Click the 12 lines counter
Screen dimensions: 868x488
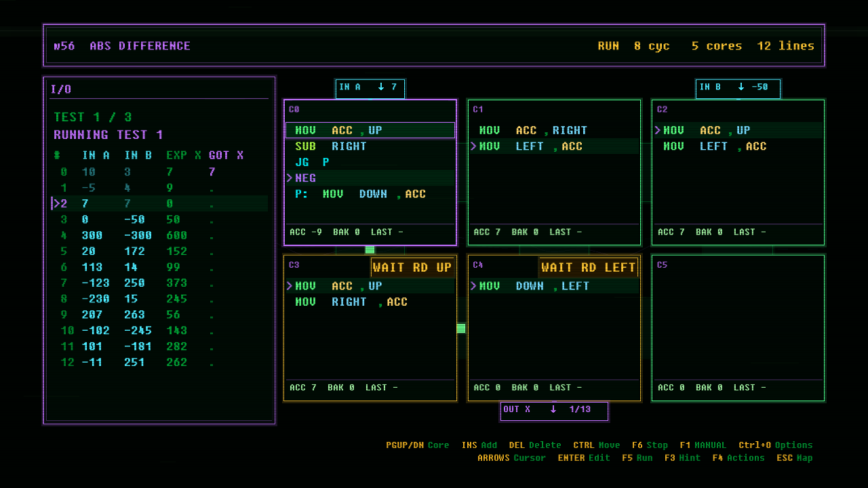point(786,46)
